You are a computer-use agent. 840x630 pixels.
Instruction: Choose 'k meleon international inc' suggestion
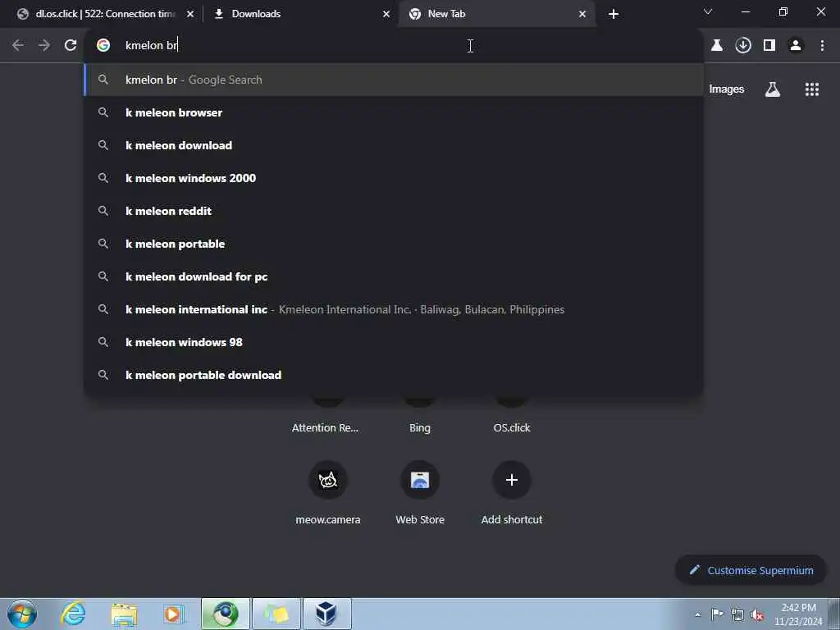coord(394,309)
